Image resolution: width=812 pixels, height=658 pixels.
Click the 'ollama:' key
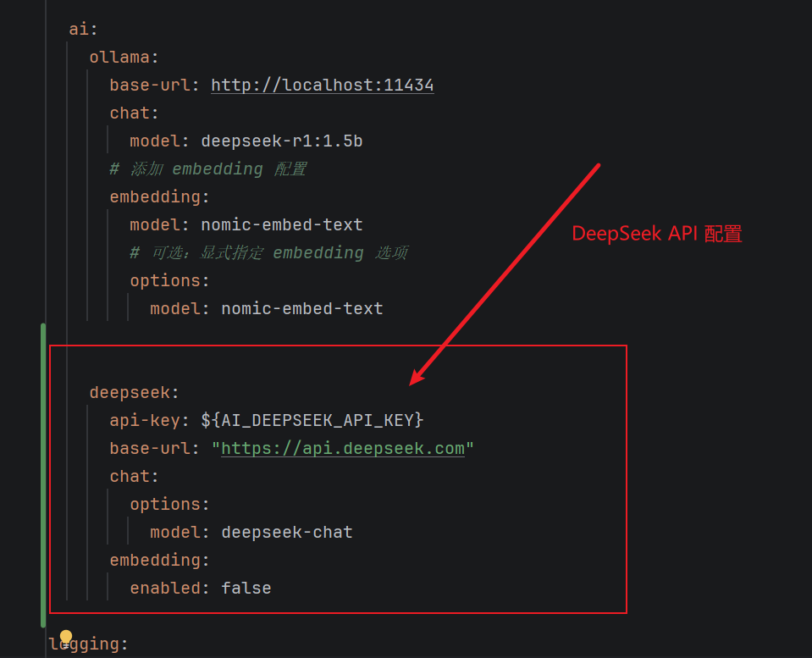point(124,57)
